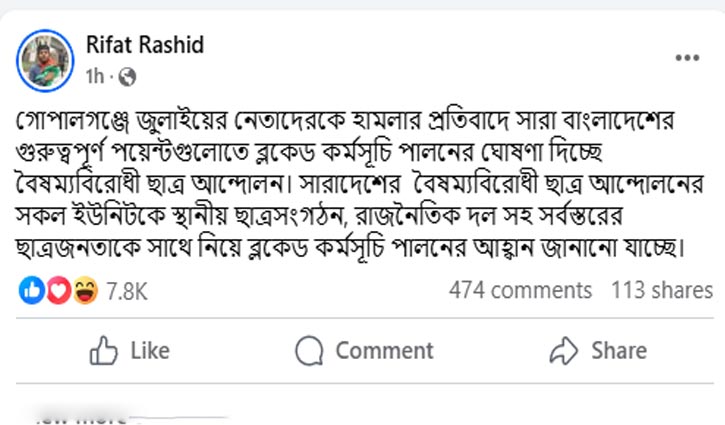Click the red heart reaction emoji
Image resolution: width=725 pixels, height=425 pixels.
pos(57,291)
